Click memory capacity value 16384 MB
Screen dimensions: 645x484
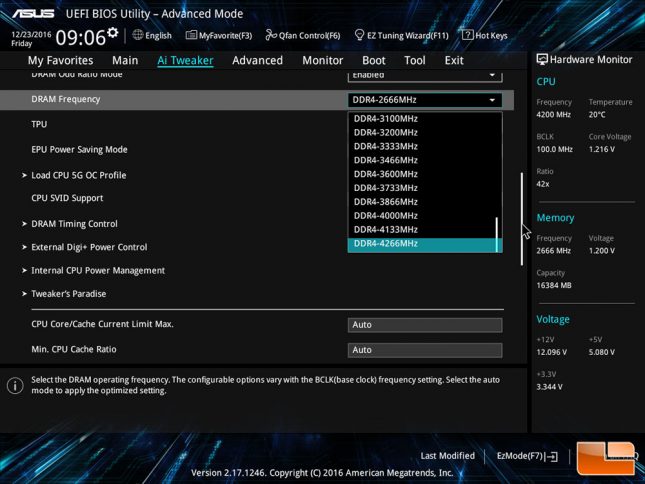[x=554, y=285]
